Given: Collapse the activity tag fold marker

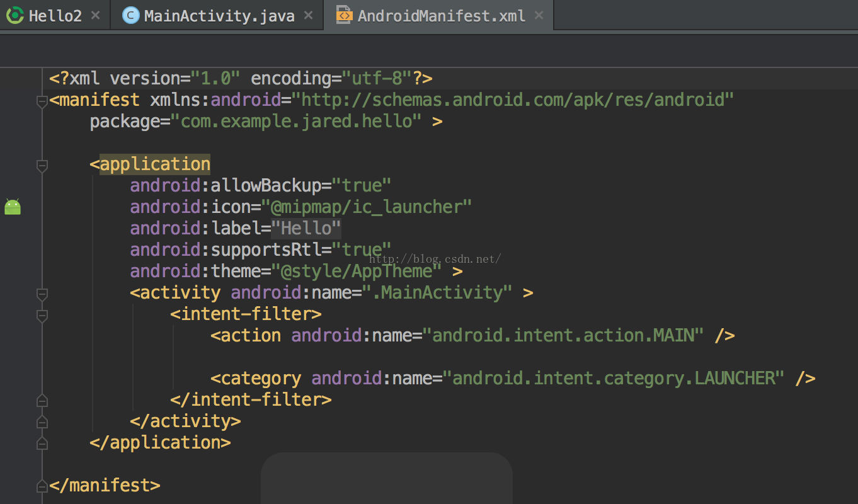Looking at the screenshot, I should click(x=42, y=294).
